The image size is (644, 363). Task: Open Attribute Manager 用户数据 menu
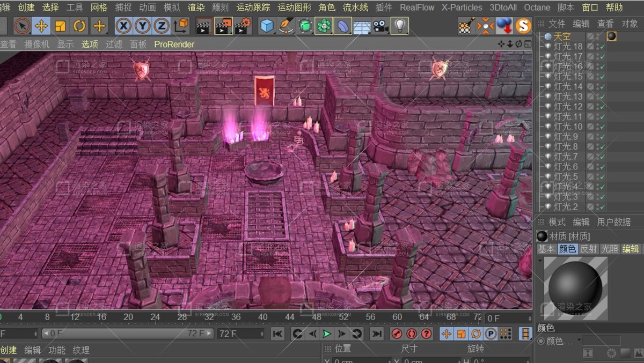(x=614, y=222)
